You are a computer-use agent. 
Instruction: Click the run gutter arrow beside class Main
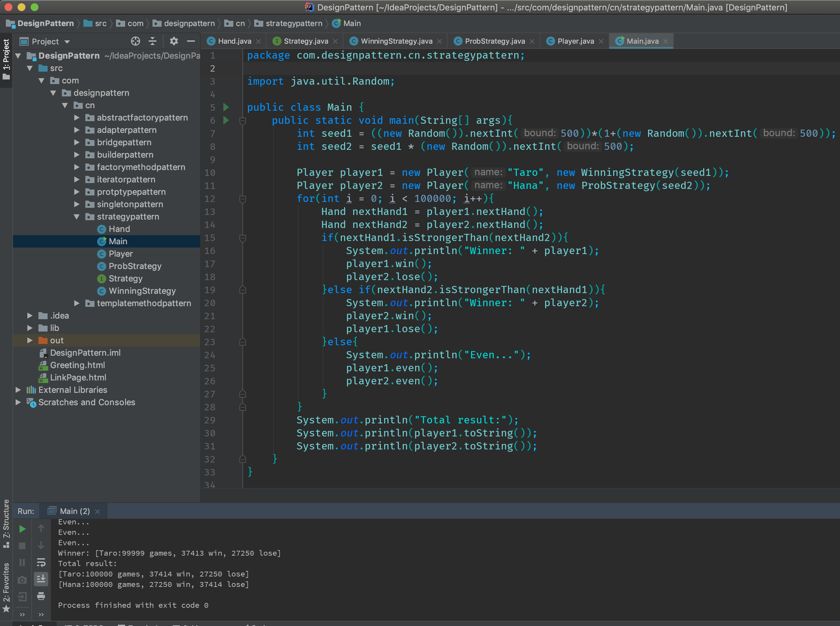coord(226,107)
